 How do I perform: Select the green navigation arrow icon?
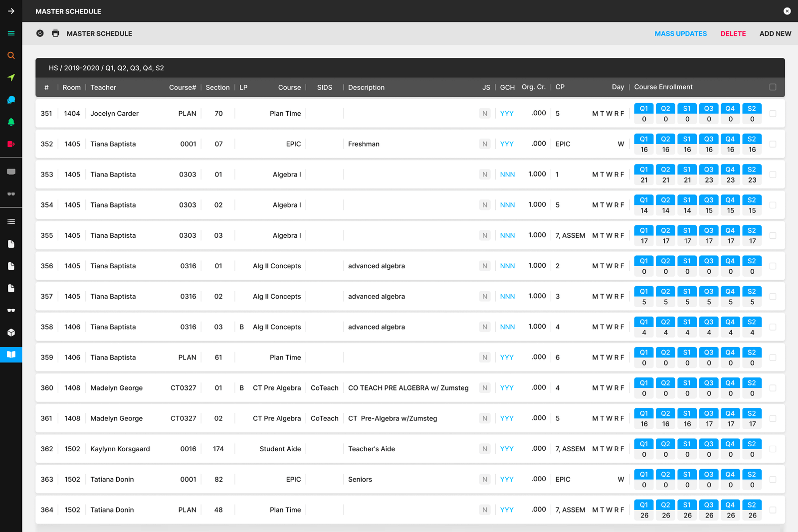click(11, 78)
